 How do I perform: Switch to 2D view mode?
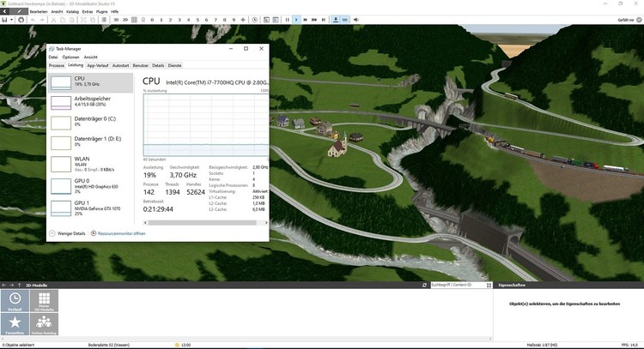[x=125, y=19]
